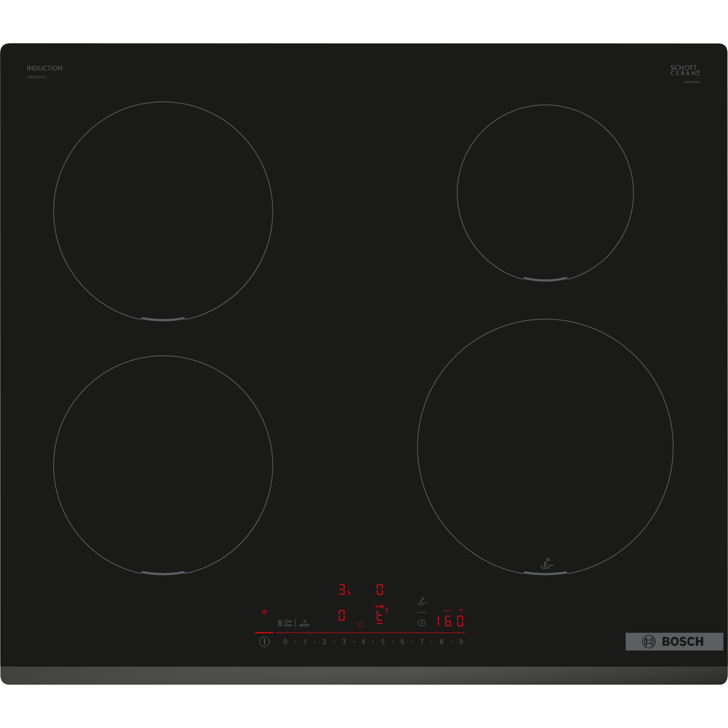
Task: Activate the BOOST function key
Action: [305, 623]
